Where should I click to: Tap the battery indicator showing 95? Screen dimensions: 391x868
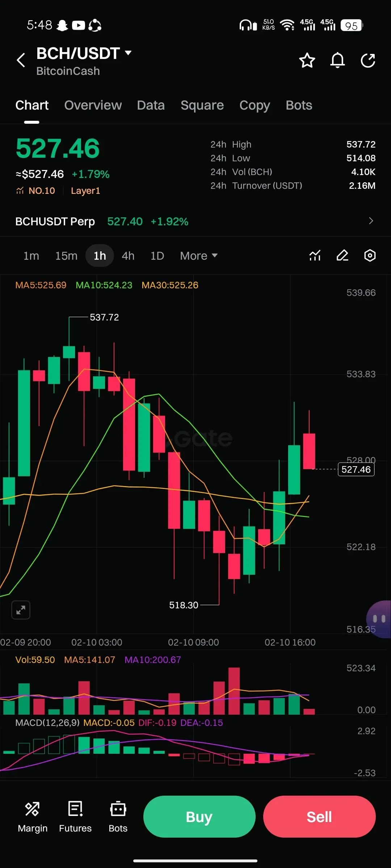(352, 25)
